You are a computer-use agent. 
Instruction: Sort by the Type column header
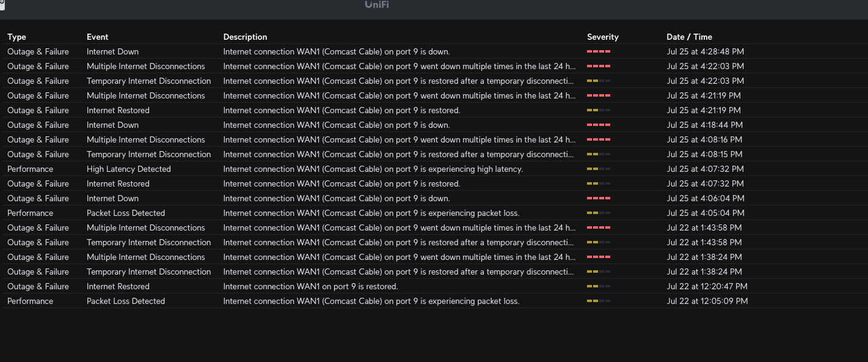click(x=16, y=37)
